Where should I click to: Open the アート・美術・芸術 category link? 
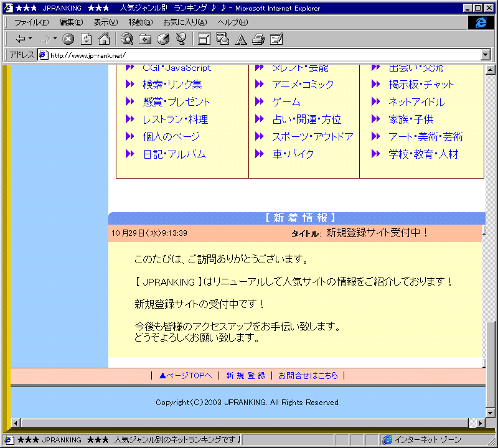point(426,137)
